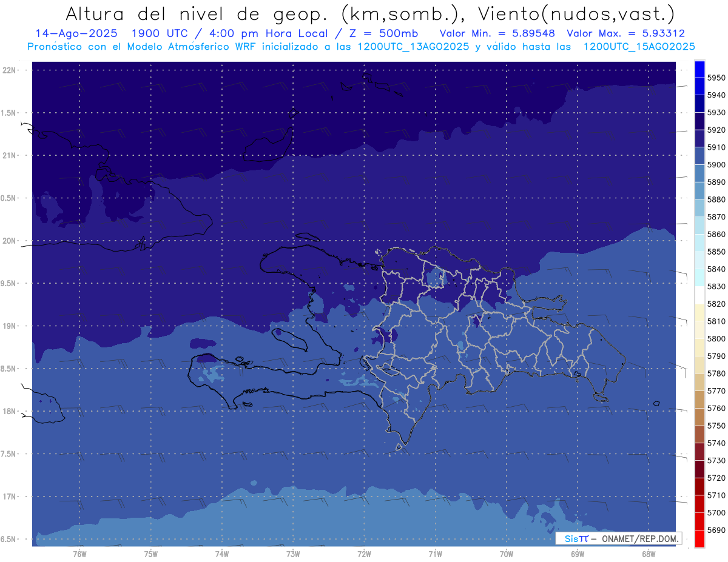Click the 5920 colorbar value label

(716, 130)
